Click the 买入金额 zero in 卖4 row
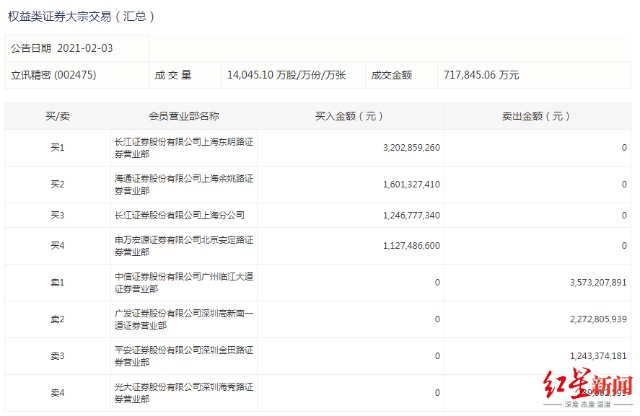The width and height of the screenshot is (640, 416). click(x=437, y=393)
